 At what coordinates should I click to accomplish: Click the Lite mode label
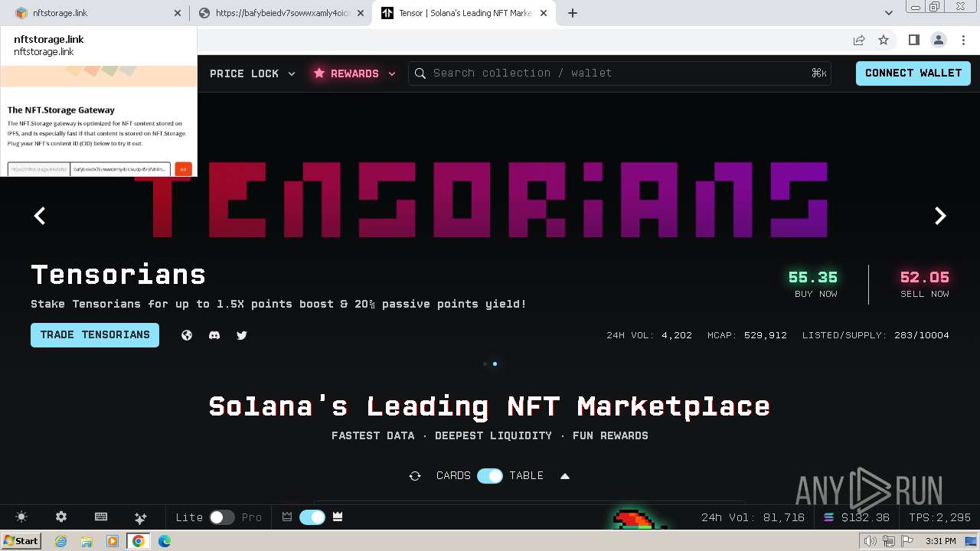189,517
